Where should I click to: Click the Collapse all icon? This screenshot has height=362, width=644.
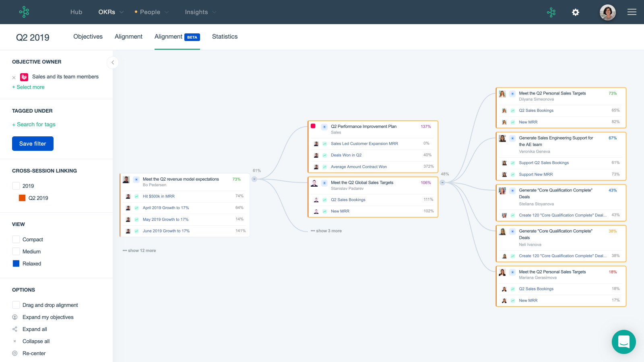15,341
